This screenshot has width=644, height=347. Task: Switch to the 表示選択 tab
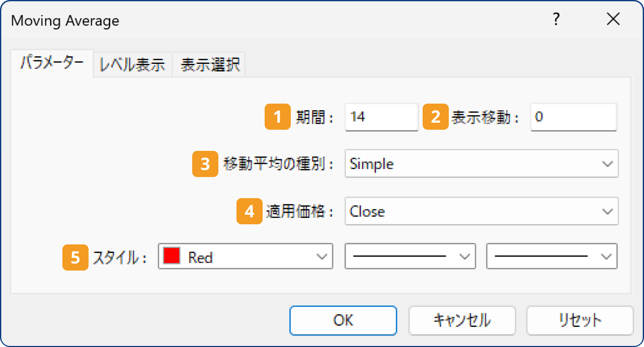(208, 64)
